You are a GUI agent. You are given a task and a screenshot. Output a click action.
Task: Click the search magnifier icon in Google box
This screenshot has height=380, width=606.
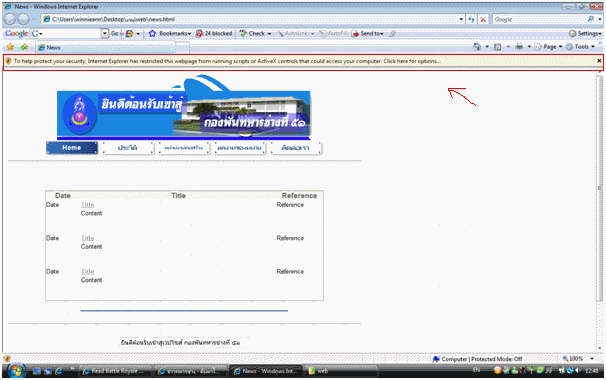coord(591,19)
